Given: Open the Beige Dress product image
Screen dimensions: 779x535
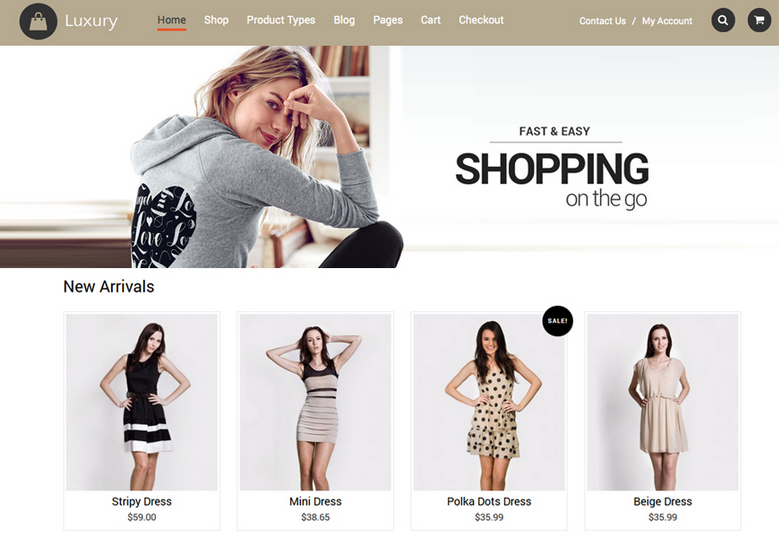Looking at the screenshot, I should coord(663,402).
